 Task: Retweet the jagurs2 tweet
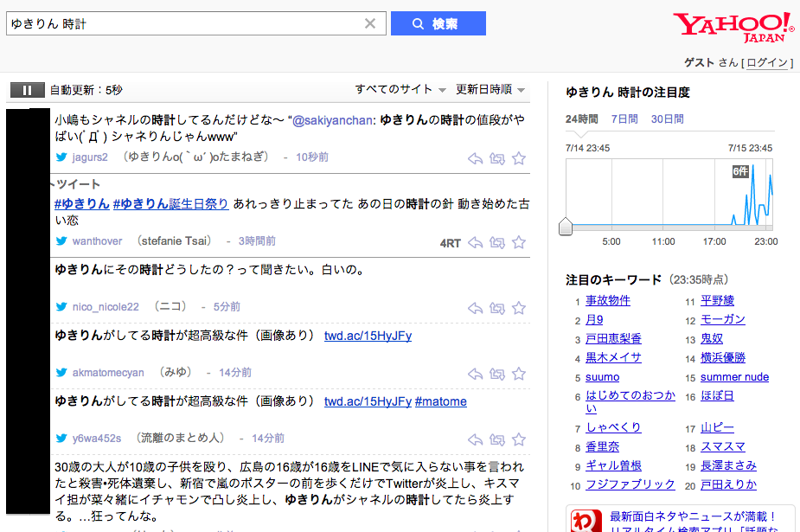coord(496,158)
